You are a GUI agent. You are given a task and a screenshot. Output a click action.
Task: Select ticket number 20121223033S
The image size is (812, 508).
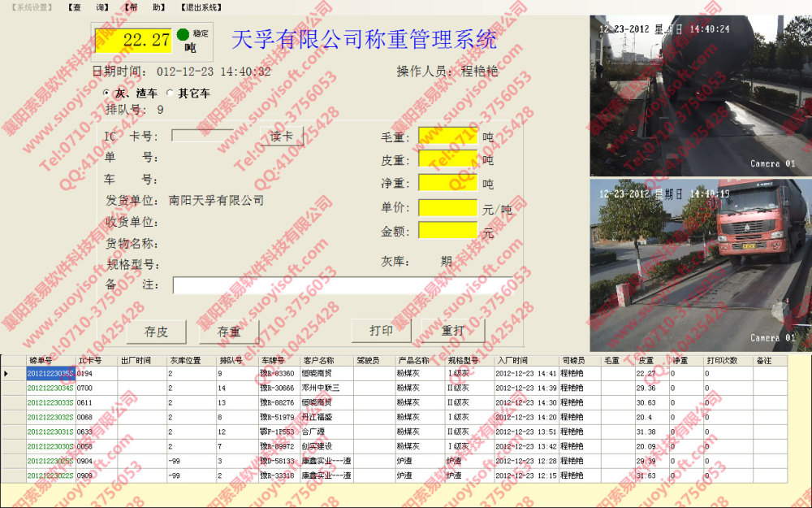(x=50, y=402)
